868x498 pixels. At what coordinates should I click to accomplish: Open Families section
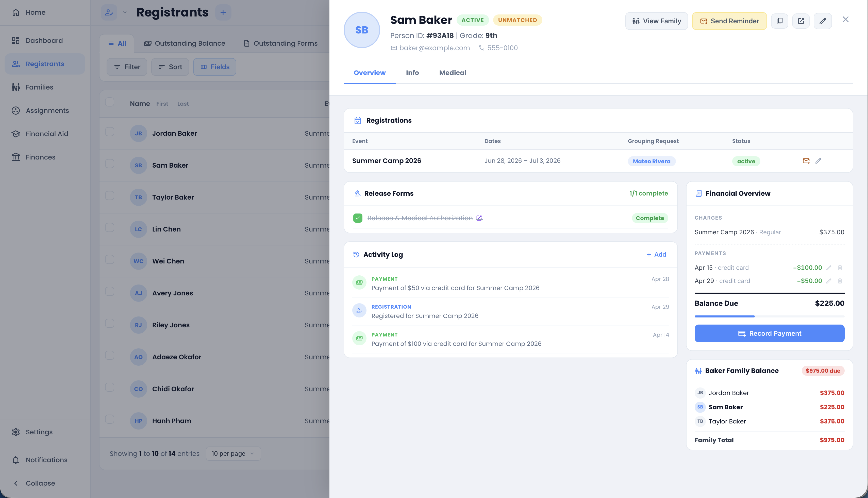point(45,87)
